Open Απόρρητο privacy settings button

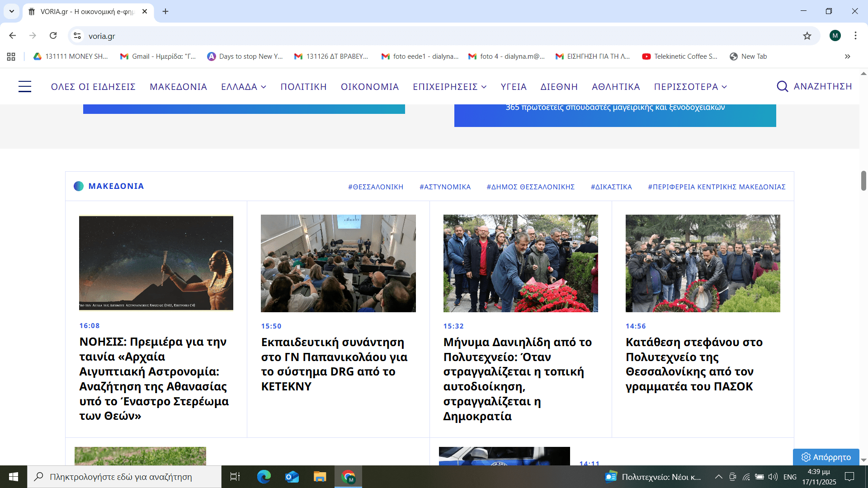tap(826, 457)
